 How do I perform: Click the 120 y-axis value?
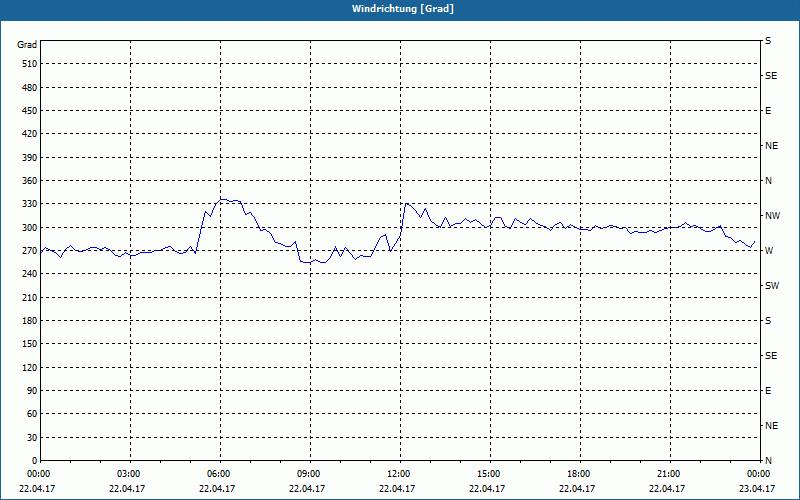(x=29, y=367)
